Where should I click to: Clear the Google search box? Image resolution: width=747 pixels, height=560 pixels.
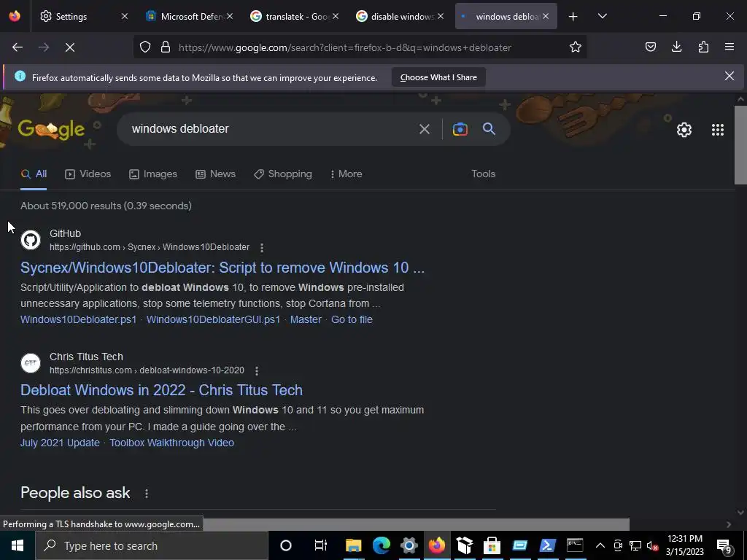pos(424,129)
